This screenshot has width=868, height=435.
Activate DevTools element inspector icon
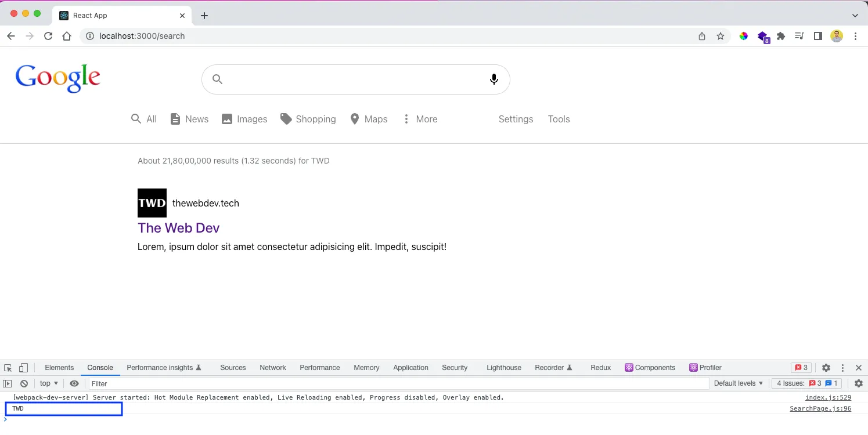click(8, 368)
